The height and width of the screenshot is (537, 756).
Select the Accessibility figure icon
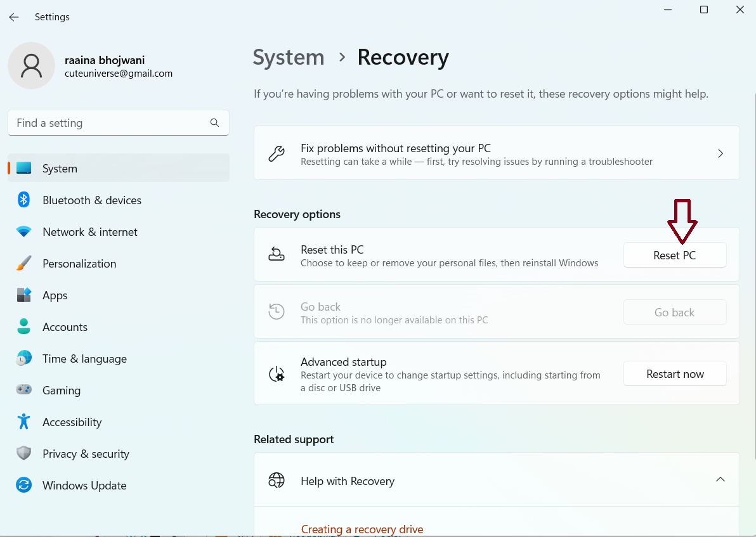point(24,422)
